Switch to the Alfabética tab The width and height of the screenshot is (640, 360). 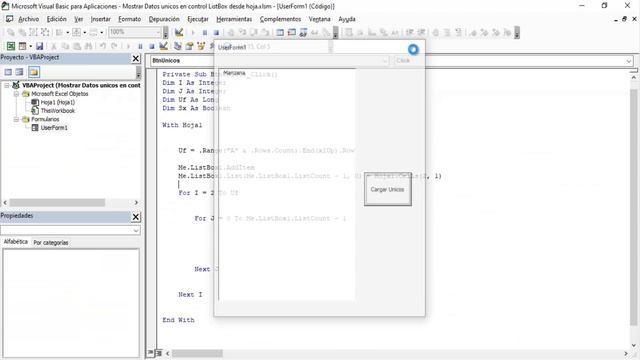pos(16,242)
